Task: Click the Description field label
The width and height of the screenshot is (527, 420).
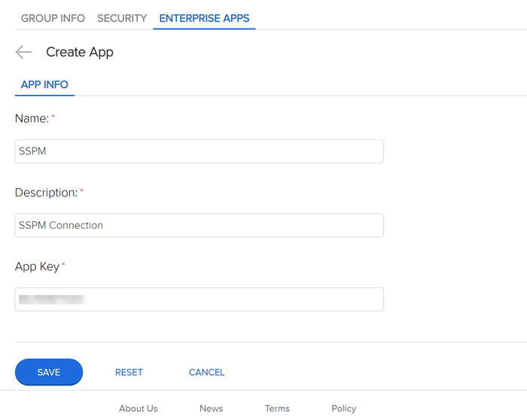Action: pos(46,193)
